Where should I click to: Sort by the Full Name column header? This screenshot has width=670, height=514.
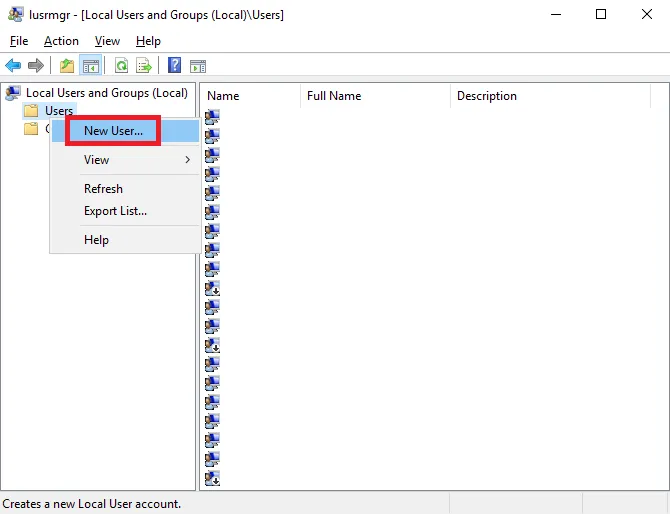[x=334, y=96]
